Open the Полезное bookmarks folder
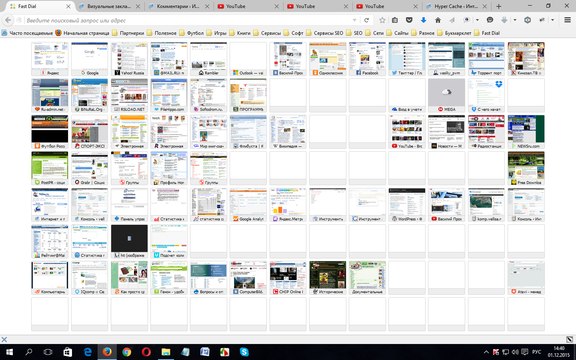 (162, 33)
